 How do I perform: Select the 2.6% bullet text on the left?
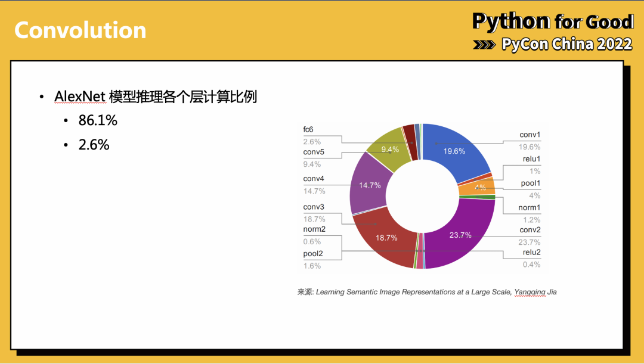(94, 145)
